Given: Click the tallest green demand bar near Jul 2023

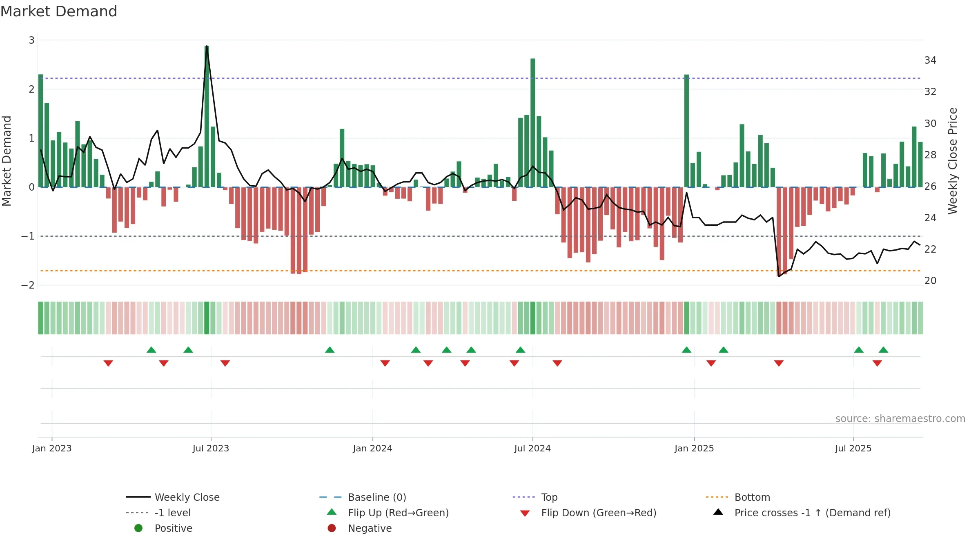Looking at the screenshot, I should pyautogui.click(x=207, y=116).
